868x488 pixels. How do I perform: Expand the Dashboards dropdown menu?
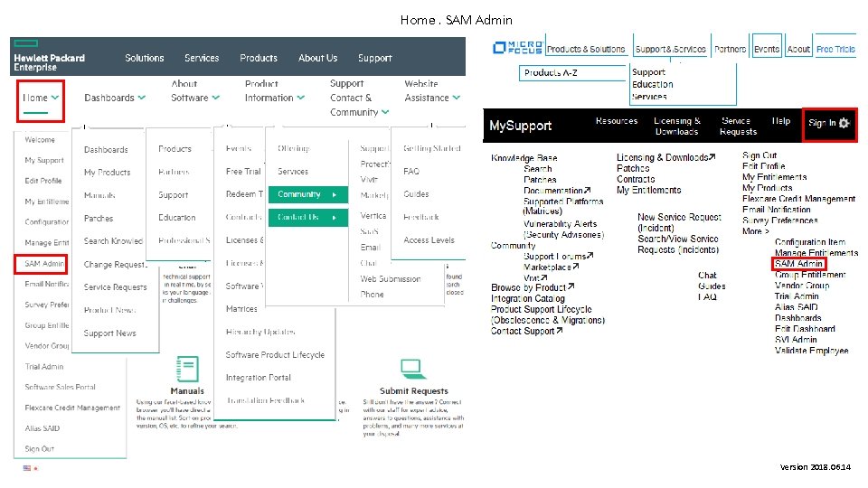(115, 98)
